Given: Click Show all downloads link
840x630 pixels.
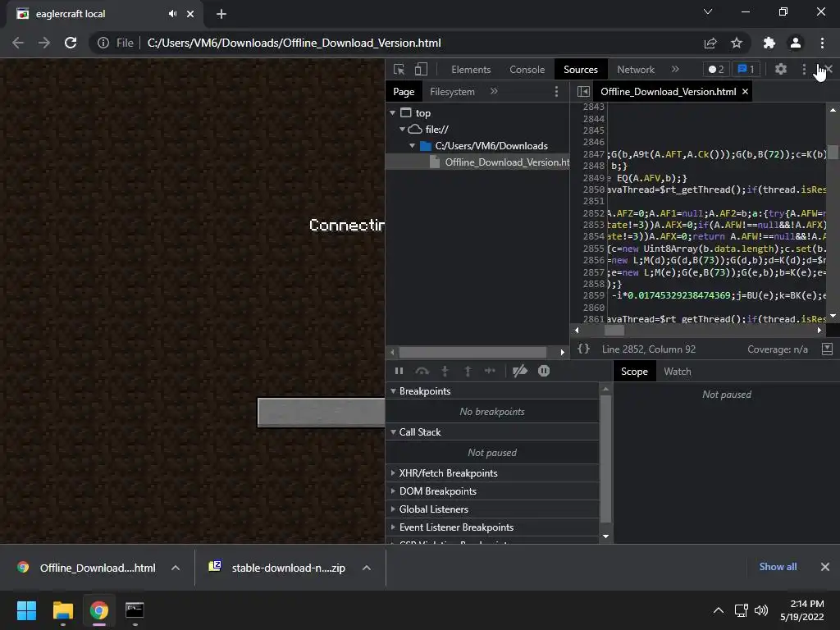Looking at the screenshot, I should pyautogui.click(x=778, y=567).
